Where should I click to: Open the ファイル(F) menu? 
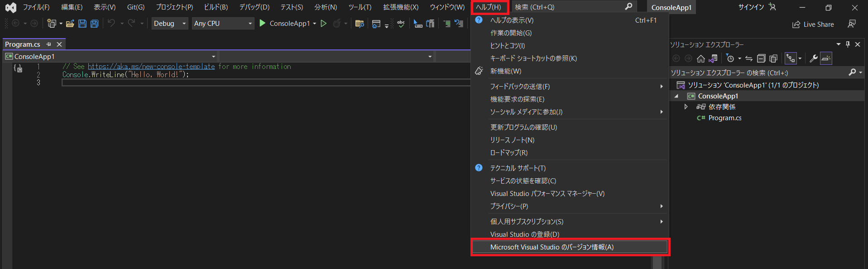[x=36, y=7]
